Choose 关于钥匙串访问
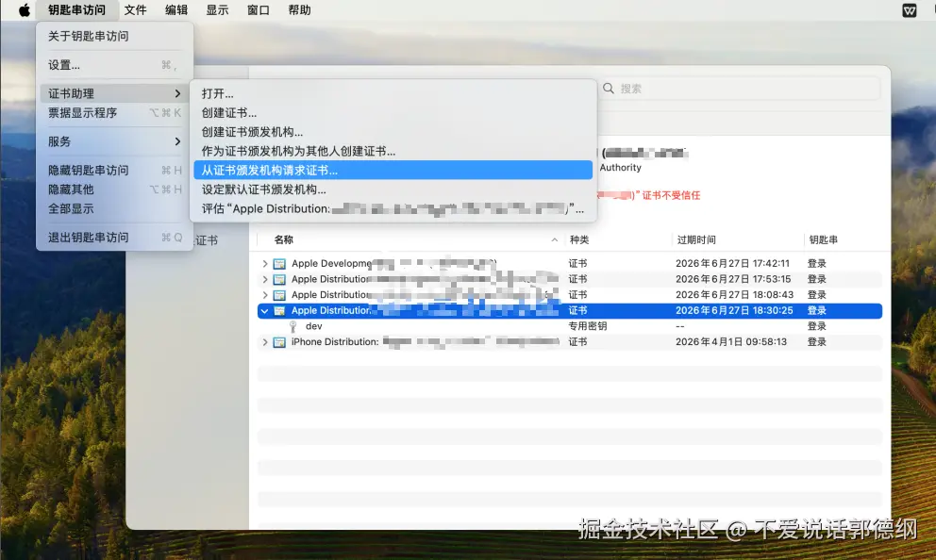The height and width of the screenshot is (560, 936). (x=114, y=37)
